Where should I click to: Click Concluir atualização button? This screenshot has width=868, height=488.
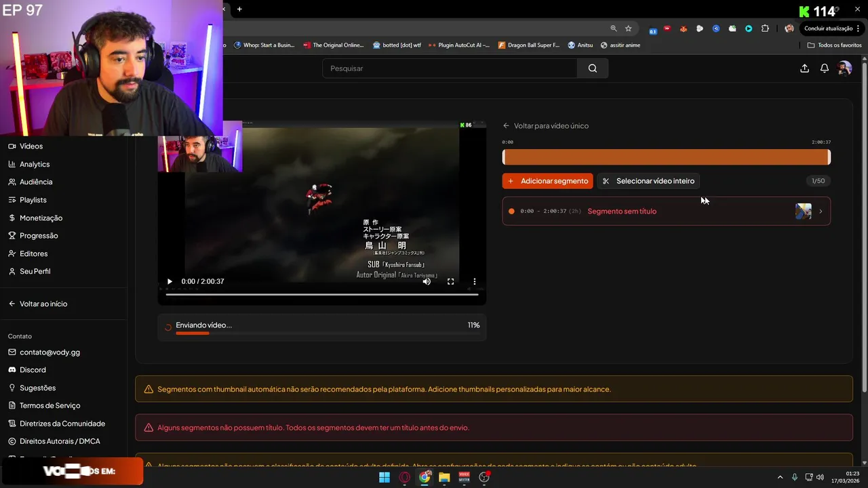pyautogui.click(x=831, y=28)
